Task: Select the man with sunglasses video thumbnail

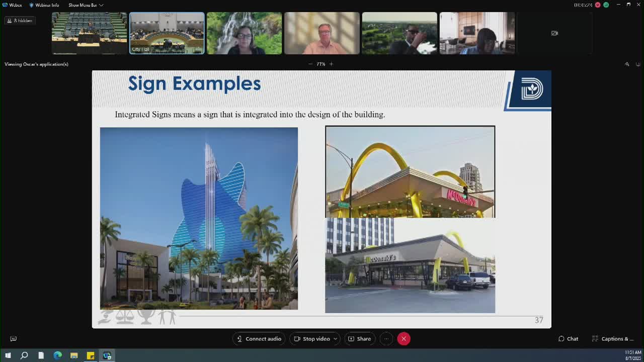Action: tap(399, 33)
